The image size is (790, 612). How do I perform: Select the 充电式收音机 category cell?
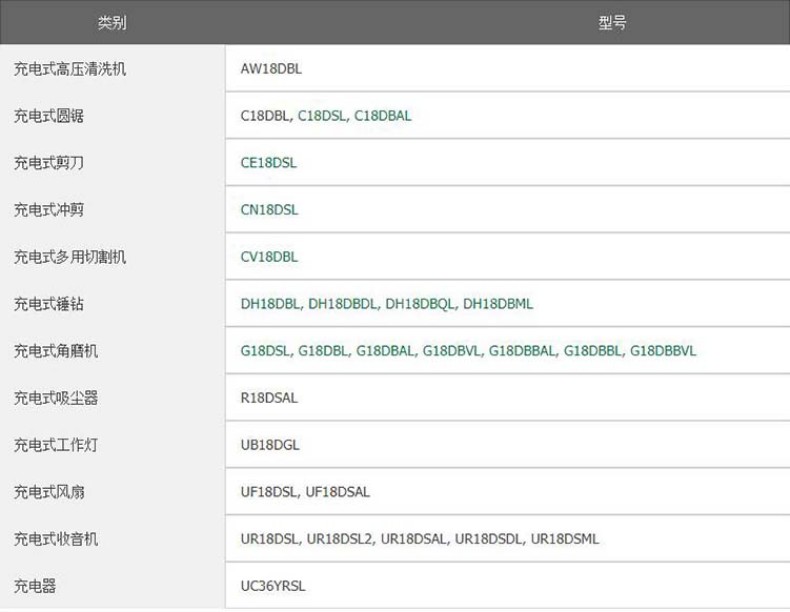pos(56,539)
